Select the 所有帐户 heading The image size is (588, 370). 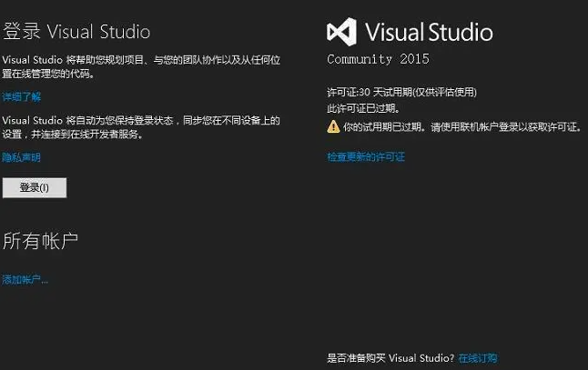[x=40, y=240]
